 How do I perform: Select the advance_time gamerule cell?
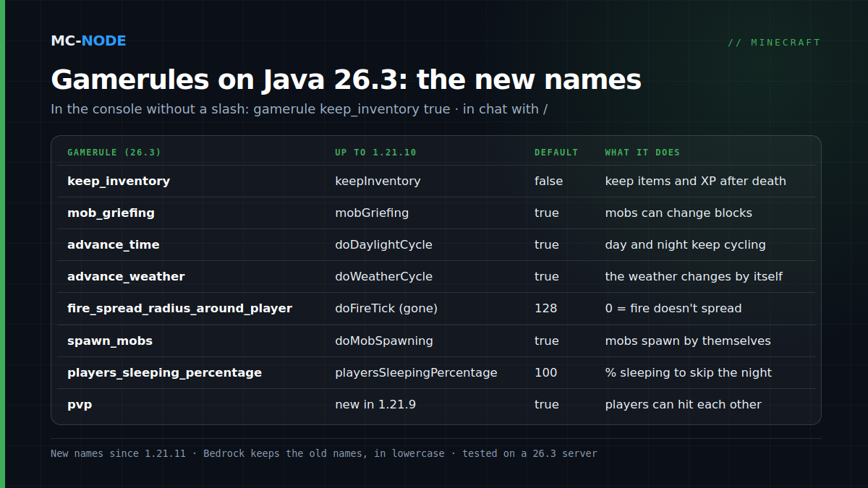(114, 244)
